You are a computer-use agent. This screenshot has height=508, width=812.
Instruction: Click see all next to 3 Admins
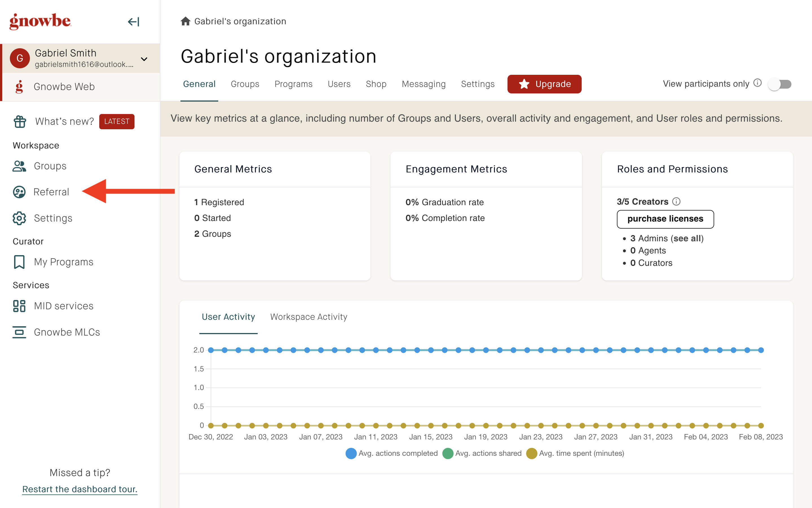(687, 238)
